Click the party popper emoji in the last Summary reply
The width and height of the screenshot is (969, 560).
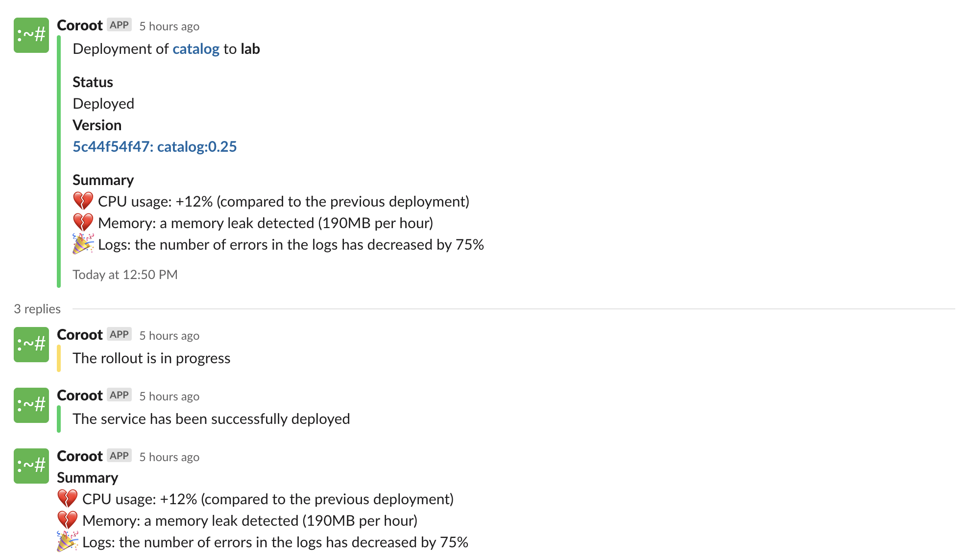point(67,541)
